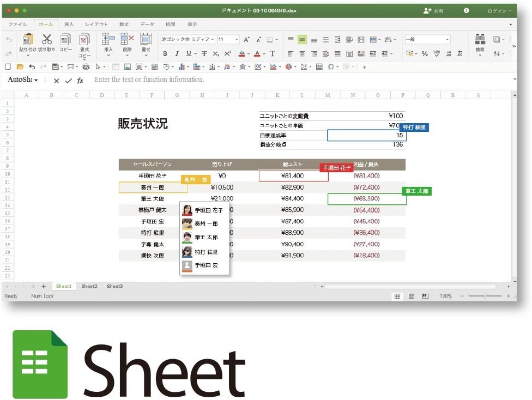The height and width of the screenshot is (400, 532).
Task: Insert a special symbol with omega icon
Action: coord(331,67)
